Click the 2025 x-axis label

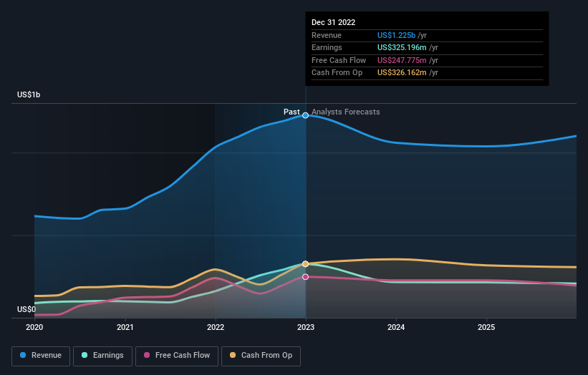coord(486,328)
